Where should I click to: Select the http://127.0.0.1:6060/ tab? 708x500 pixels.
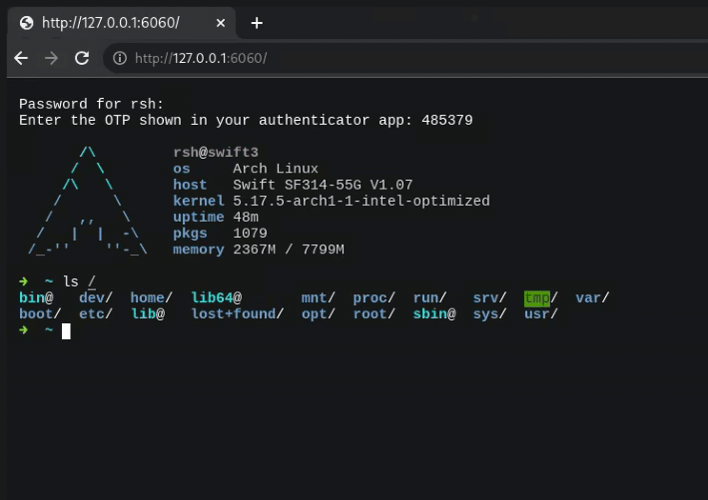point(122,23)
